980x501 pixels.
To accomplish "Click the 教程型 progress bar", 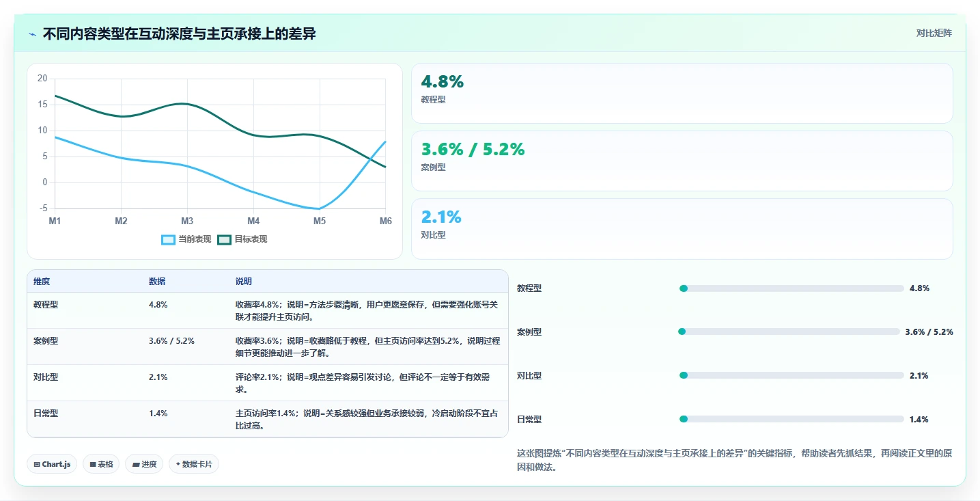I will [x=792, y=288].
